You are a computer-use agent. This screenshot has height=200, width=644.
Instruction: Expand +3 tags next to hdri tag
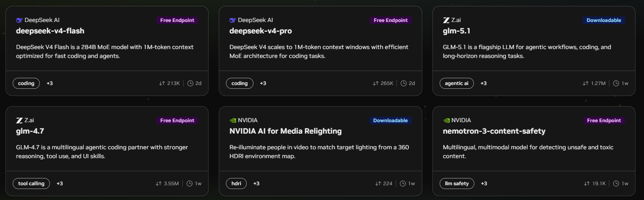[x=256, y=184]
